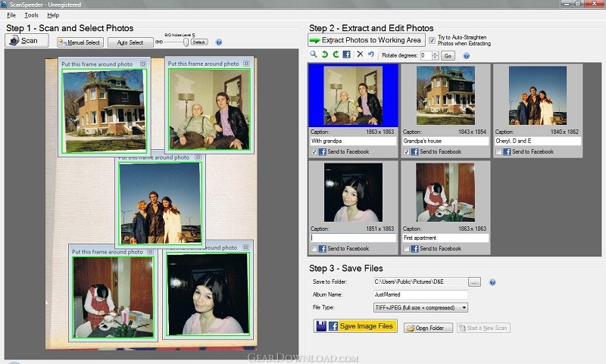Click the Rotate degrees input field
The height and width of the screenshot is (364, 606).
(x=426, y=55)
